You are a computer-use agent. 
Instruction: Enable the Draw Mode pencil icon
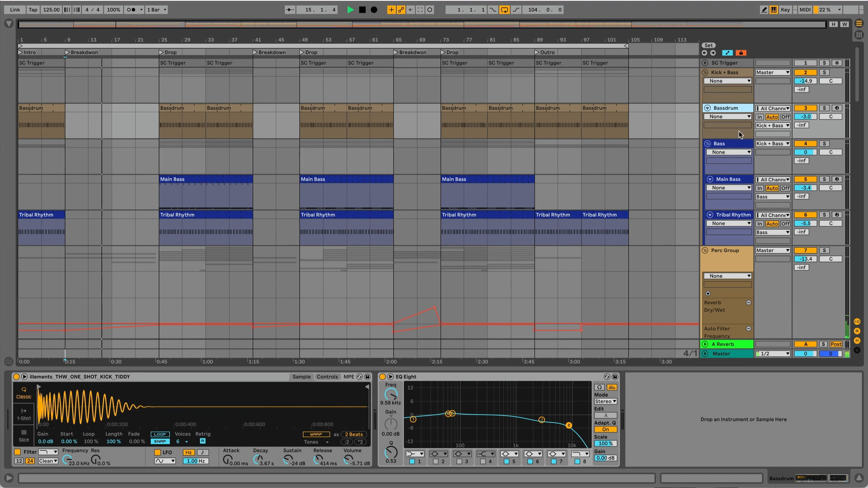(764, 9)
